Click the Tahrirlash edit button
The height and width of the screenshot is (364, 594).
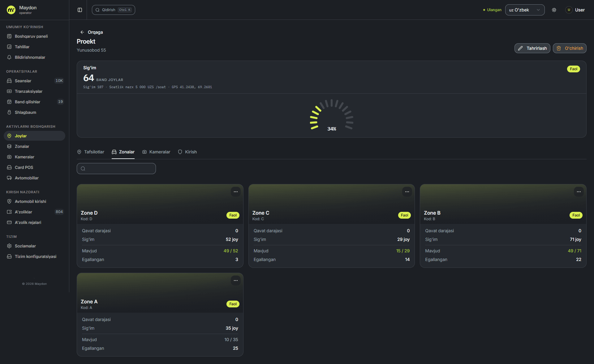[x=532, y=48]
